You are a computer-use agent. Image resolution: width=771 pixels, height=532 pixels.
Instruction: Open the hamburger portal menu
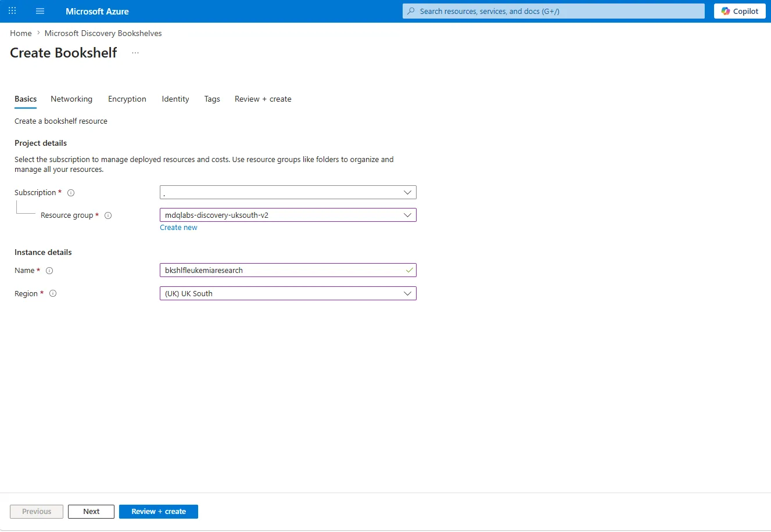pyautogui.click(x=40, y=11)
